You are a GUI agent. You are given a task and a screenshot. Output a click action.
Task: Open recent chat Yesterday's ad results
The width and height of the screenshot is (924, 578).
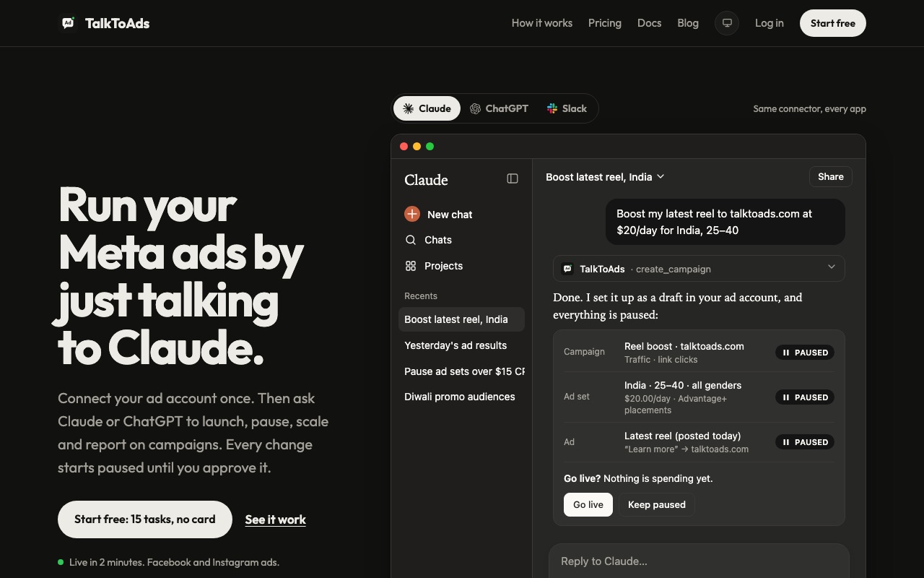tap(462, 345)
